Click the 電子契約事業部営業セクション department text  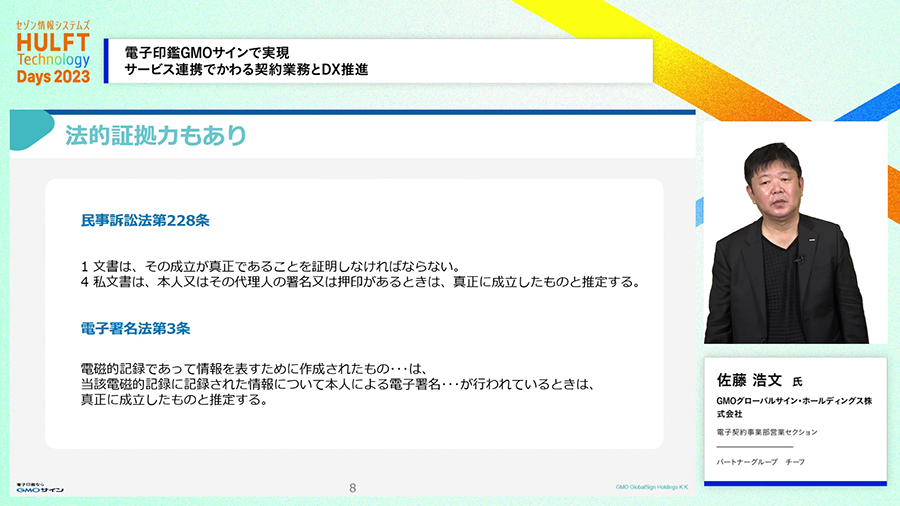[767, 432]
